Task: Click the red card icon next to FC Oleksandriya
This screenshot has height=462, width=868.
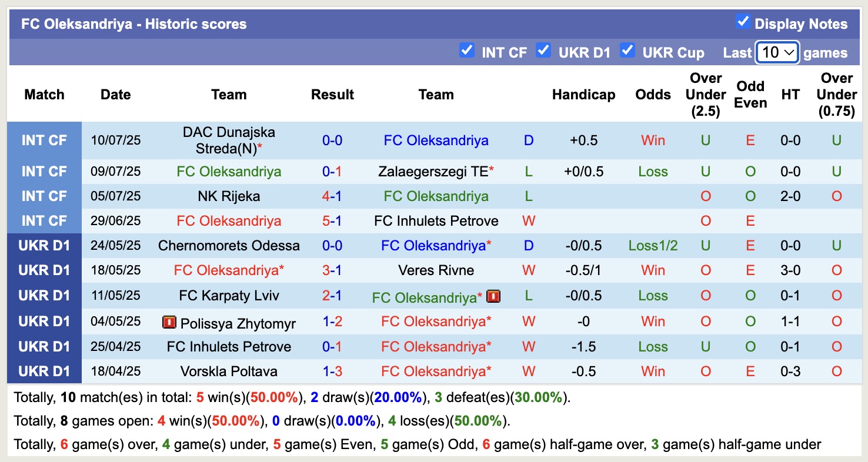Action: tap(494, 296)
